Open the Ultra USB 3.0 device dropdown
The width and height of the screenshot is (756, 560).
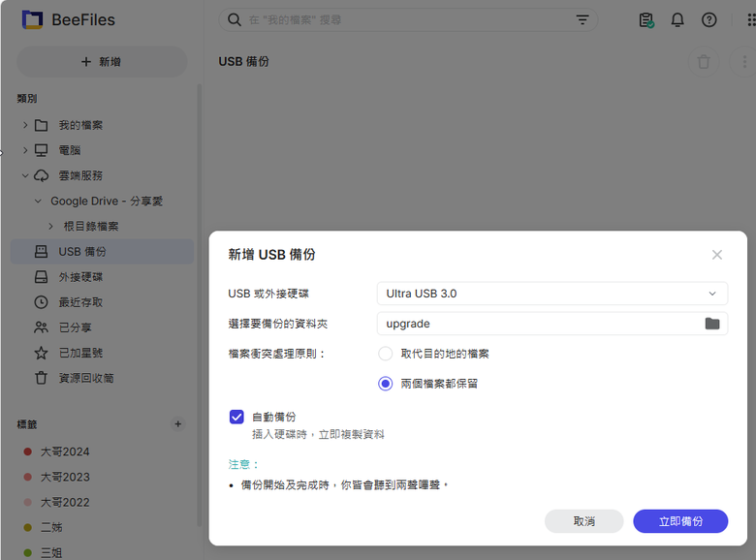(x=552, y=294)
